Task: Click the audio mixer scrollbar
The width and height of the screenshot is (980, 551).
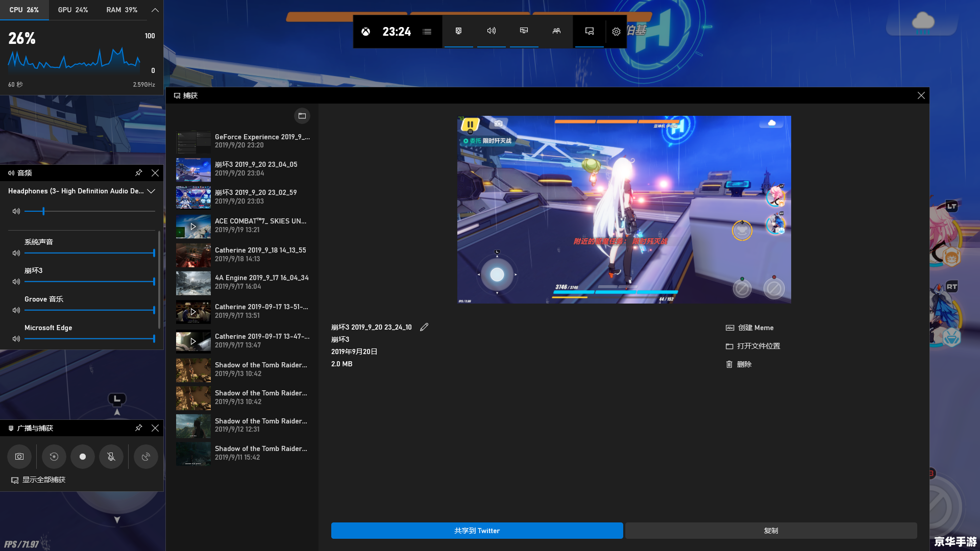Action: pos(159,280)
